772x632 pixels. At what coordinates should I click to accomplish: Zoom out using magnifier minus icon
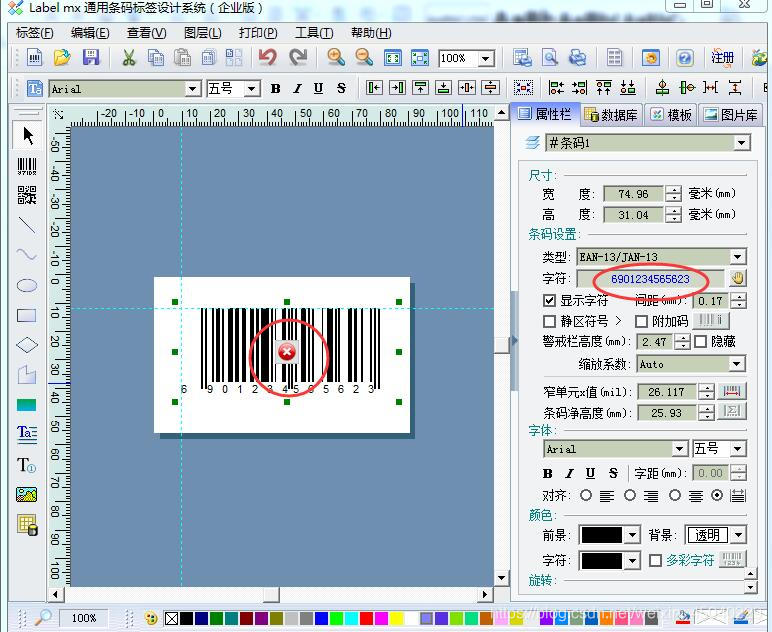(x=364, y=58)
